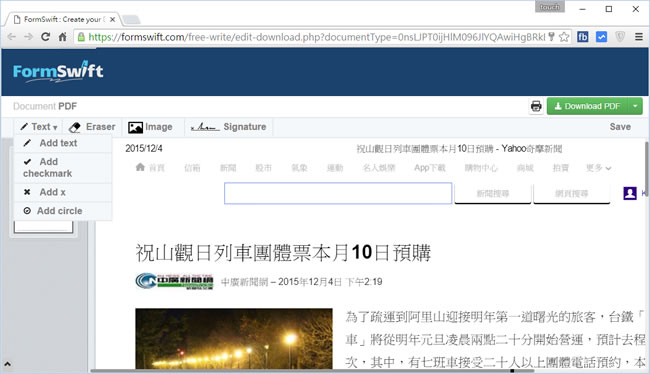Click the touch button in title bar

pyautogui.click(x=550, y=7)
